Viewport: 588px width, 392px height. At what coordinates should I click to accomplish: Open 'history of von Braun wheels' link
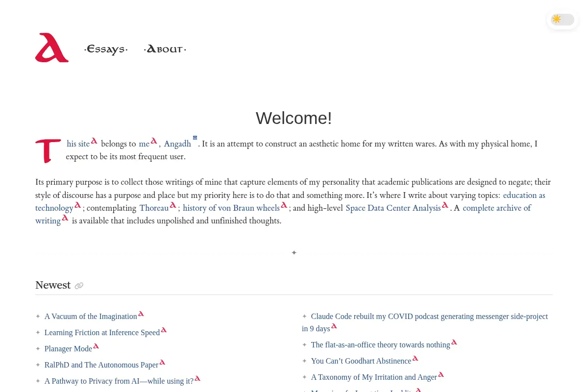231,208
